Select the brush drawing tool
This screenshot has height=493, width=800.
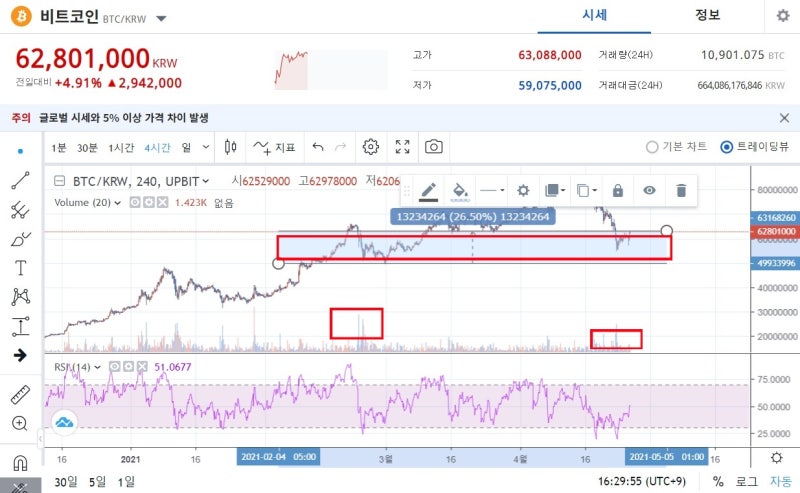pos(20,239)
